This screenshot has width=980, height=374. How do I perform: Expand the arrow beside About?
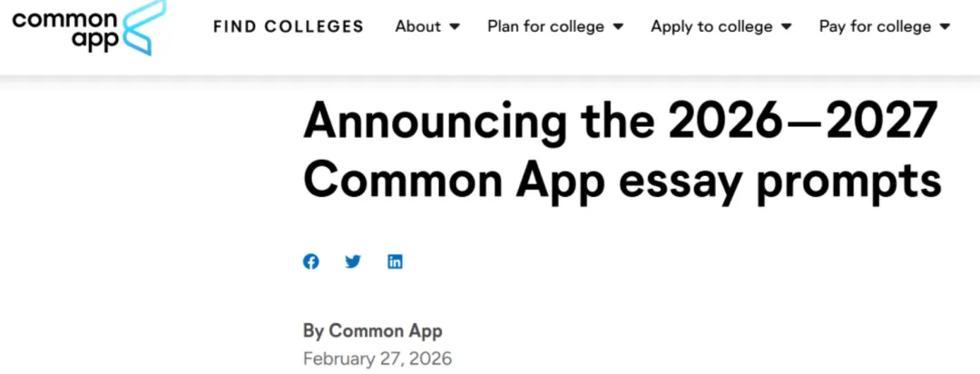click(455, 27)
